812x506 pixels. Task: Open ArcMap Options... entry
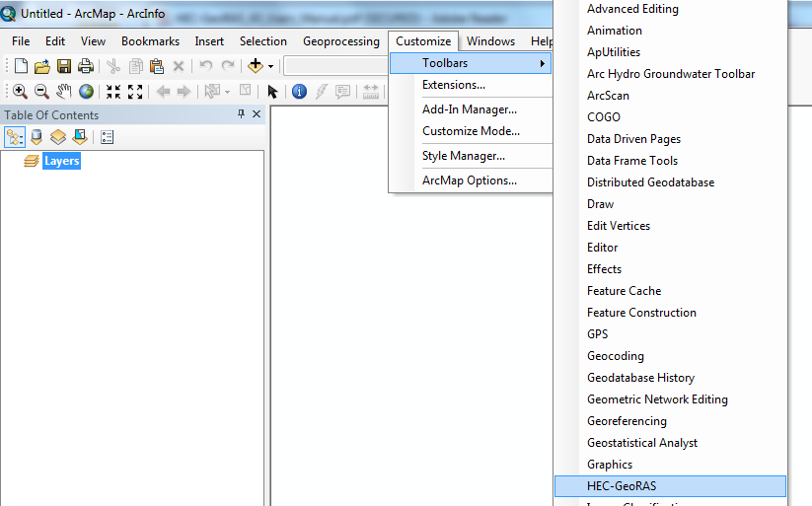pyautogui.click(x=469, y=181)
